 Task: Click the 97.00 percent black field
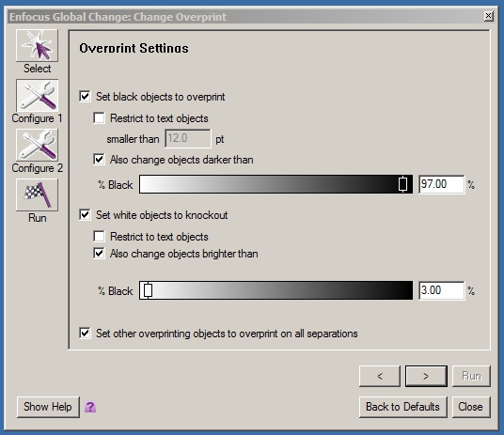pos(441,184)
